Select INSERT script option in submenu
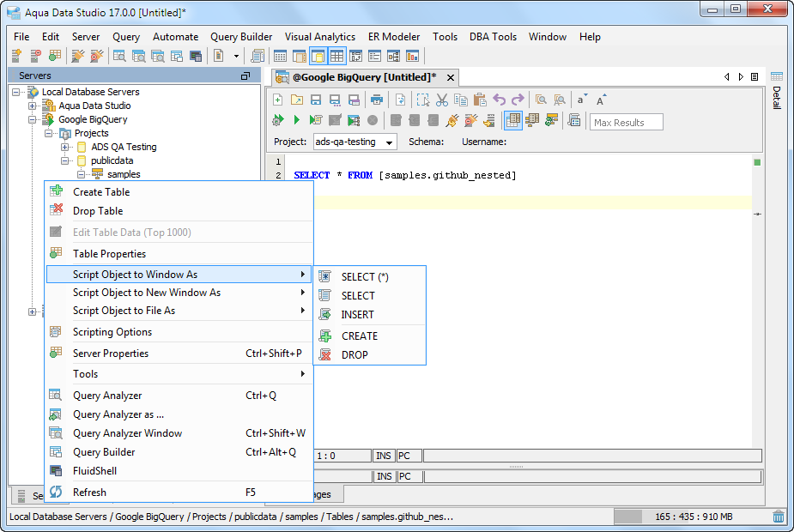The image size is (794, 532). point(370,314)
